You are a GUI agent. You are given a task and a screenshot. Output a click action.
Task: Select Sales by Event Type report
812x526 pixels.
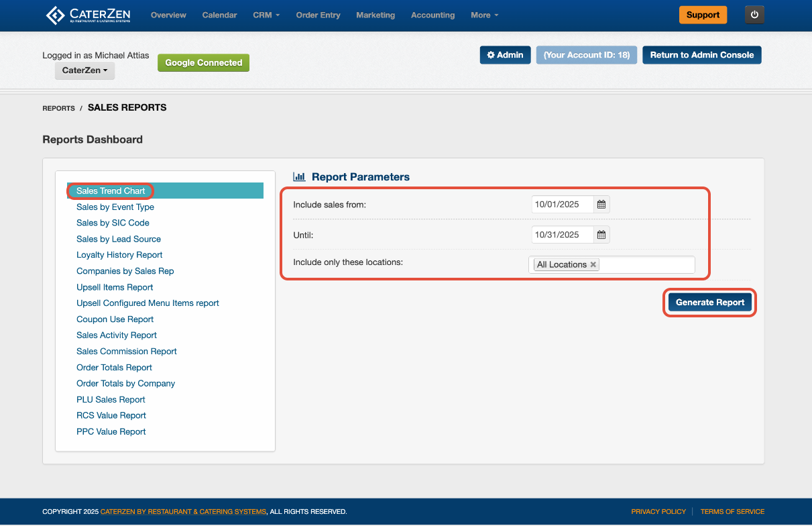pyautogui.click(x=115, y=207)
